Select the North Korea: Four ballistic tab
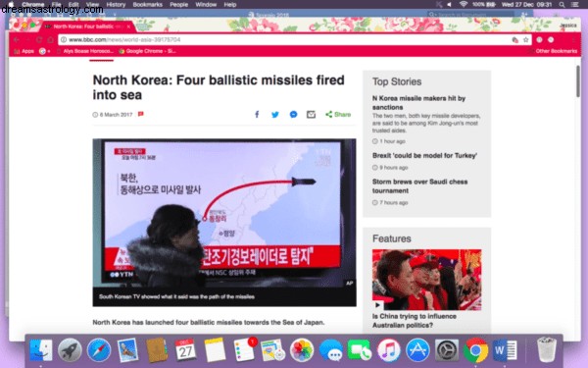Viewport: 588px width, 368px height. click(88, 26)
